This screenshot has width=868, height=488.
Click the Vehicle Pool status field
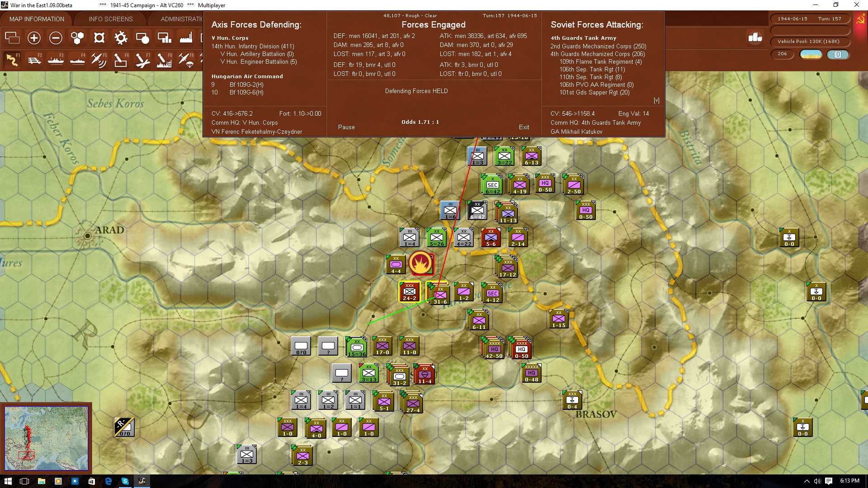[809, 42]
